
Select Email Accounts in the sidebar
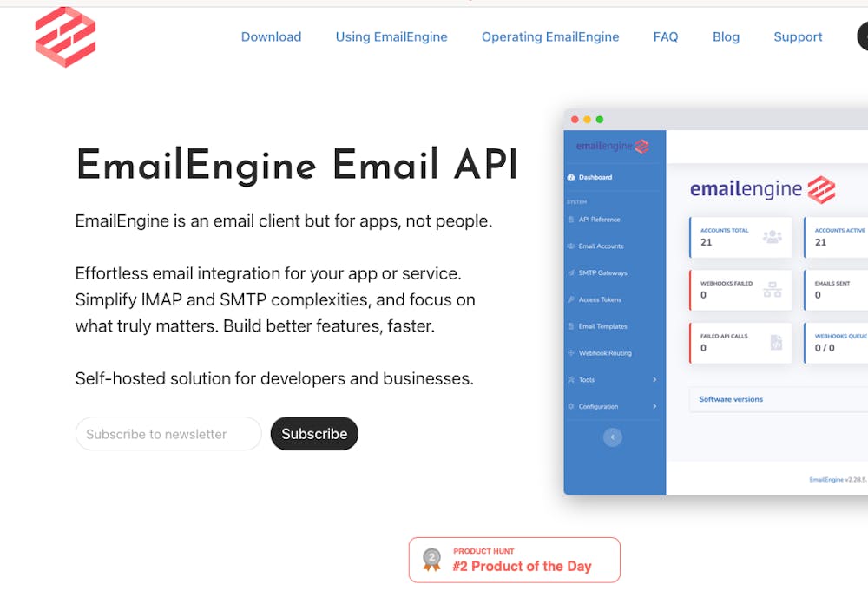[x=602, y=246]
